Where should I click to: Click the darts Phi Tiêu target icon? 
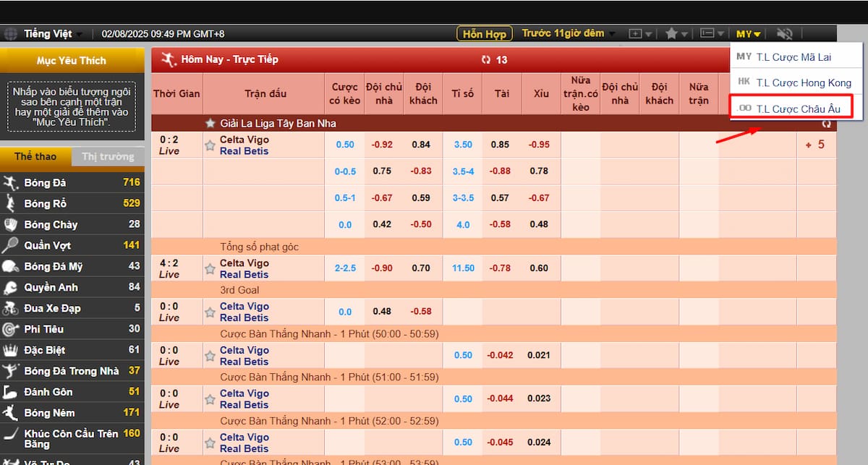coord(10,329)
